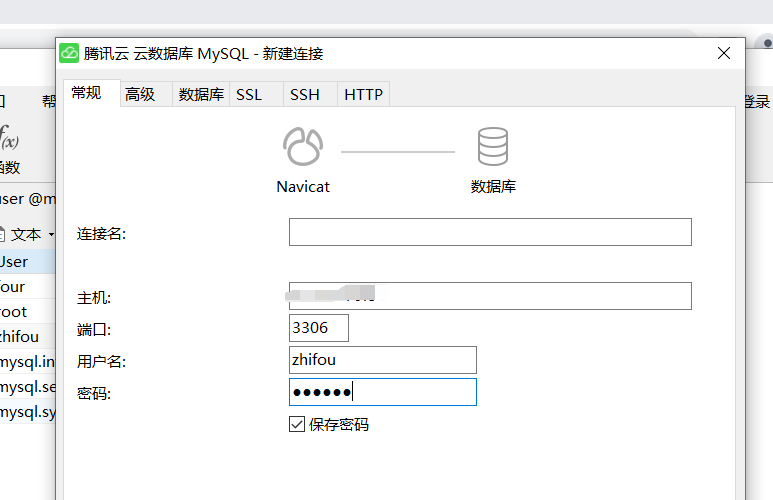Click the 密码 password field
Image resolution: width=773 pixels, height=500 pixels.
(x=383, y=392)
